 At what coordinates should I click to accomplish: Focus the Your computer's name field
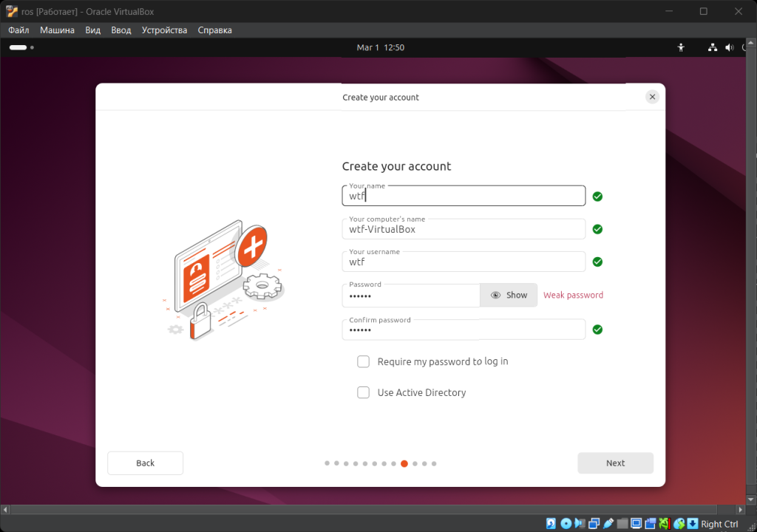464,229
